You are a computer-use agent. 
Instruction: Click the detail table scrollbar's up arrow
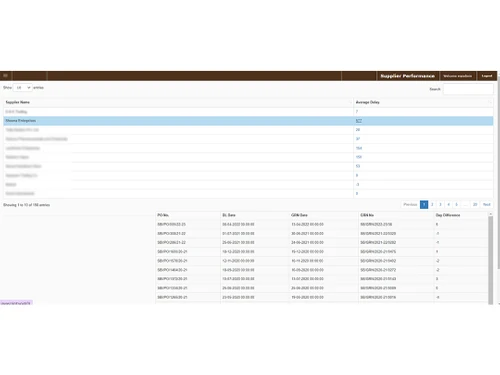(x=491, y=214)
